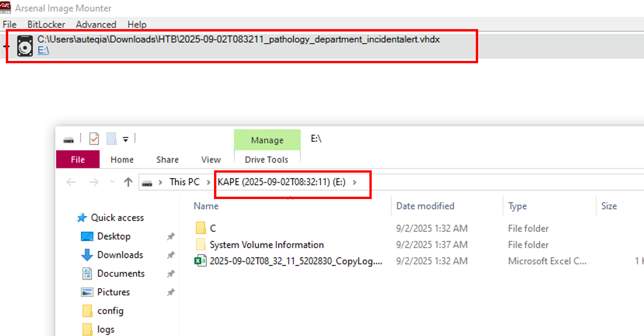Expand chevron after This PC breadcrumb
The height and width of the screenshot is (336, 644).
[x=209, y=182]
